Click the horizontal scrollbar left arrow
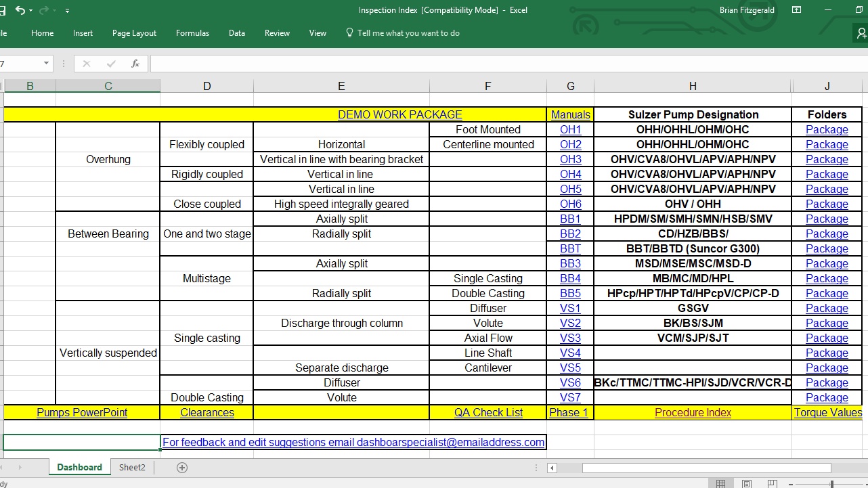Viewport: 868px width, 488px height. click(x=552, y=468)
